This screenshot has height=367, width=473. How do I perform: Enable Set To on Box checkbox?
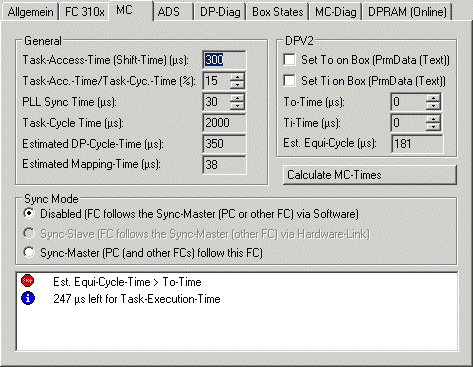click(289, 60)
